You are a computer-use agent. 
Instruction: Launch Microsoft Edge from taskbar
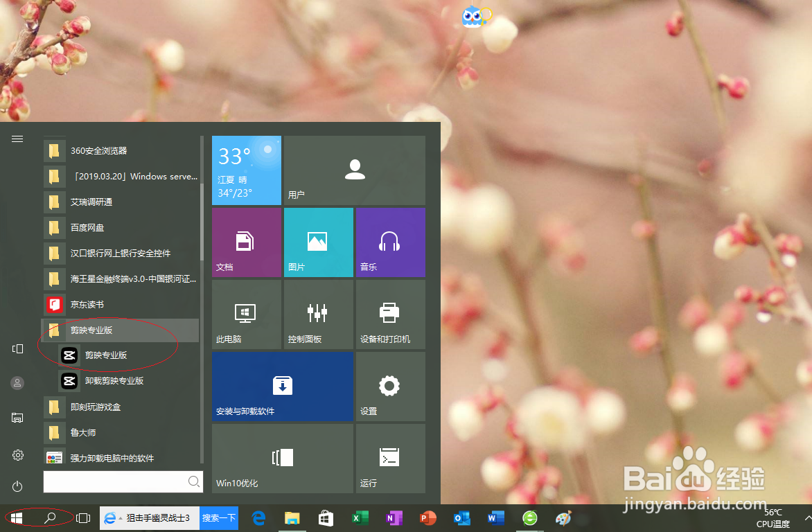258,518
